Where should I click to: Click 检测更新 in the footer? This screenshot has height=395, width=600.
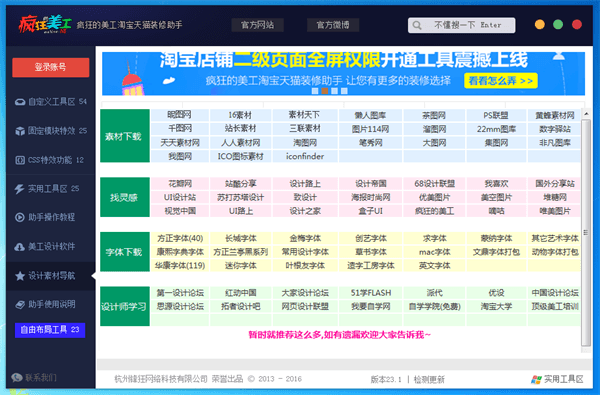coord(429,380)
